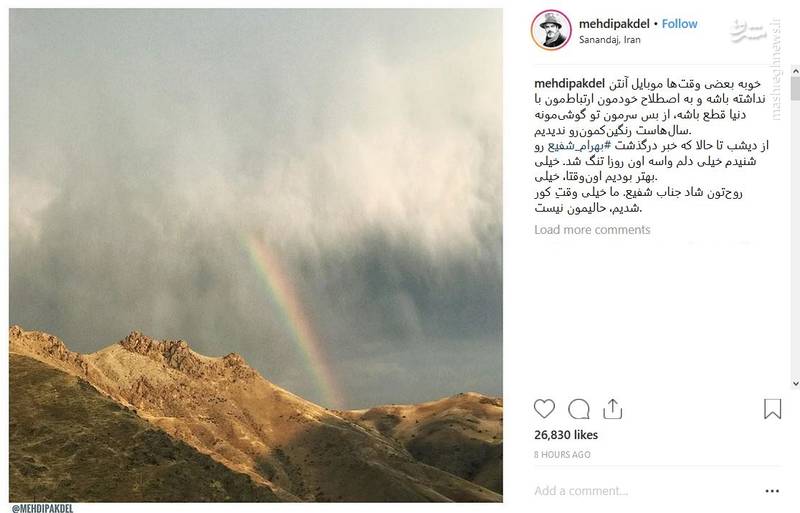This screenshot has width=800, height=513.
Task: Click the scroll-up arrow of the comments scrollbar
Action: point(795,71)
